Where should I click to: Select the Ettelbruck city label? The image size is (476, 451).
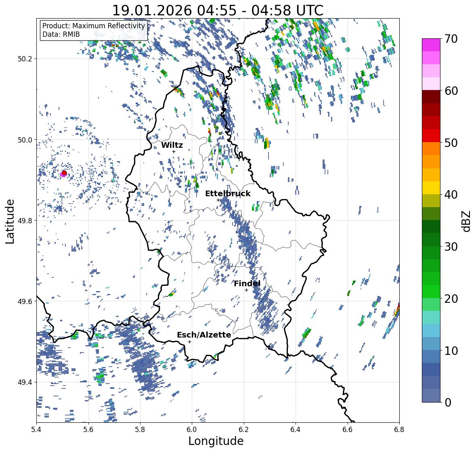click(228, 194)
